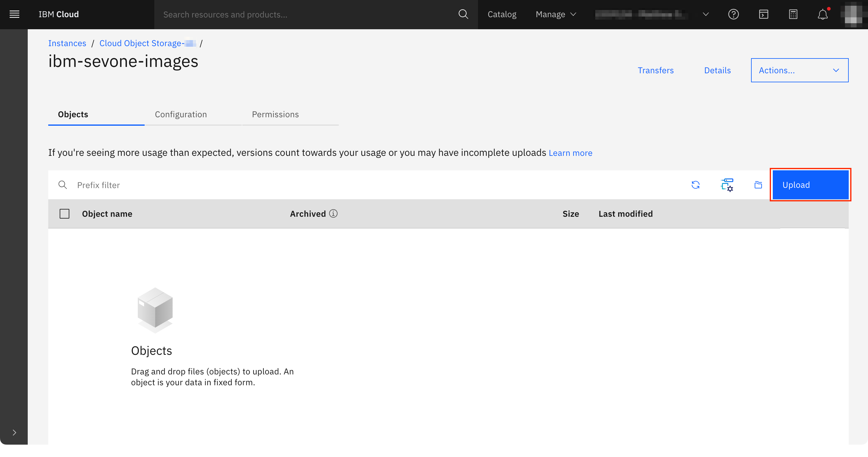
Task: Follow the Learn more link
Action: pyautogui.click(x=570, y=153)
